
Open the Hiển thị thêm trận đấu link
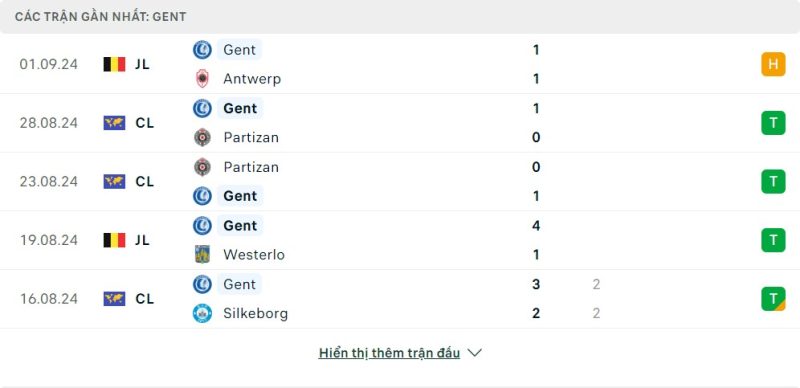[389, 353]
